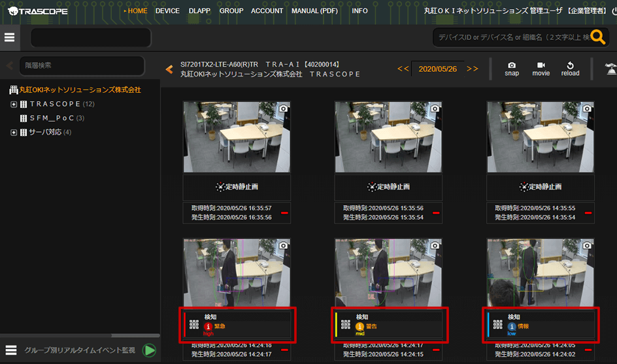Expand the TRASCOPE tree node
This screenshot has height=364, width=617.
pyautogui.click(x=14, y=105)
